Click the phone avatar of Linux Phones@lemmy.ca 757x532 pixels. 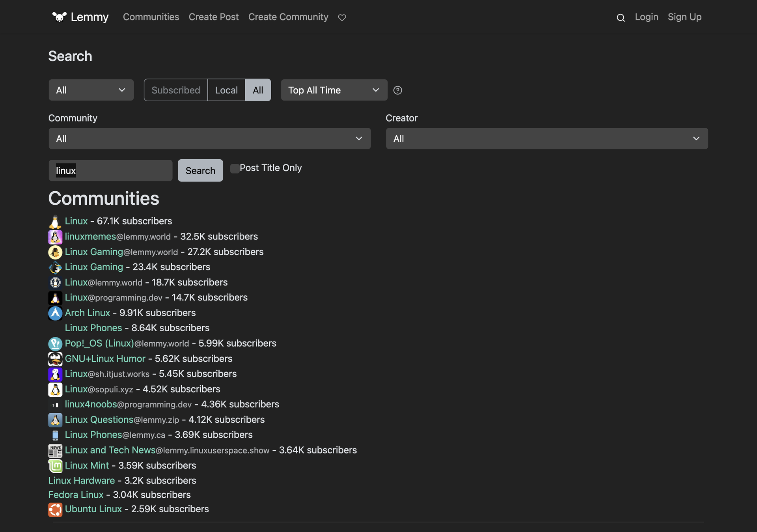55,435
